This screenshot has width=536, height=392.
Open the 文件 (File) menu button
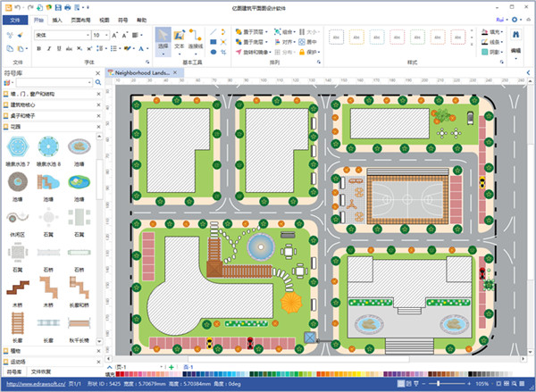(x=15, y=18)
